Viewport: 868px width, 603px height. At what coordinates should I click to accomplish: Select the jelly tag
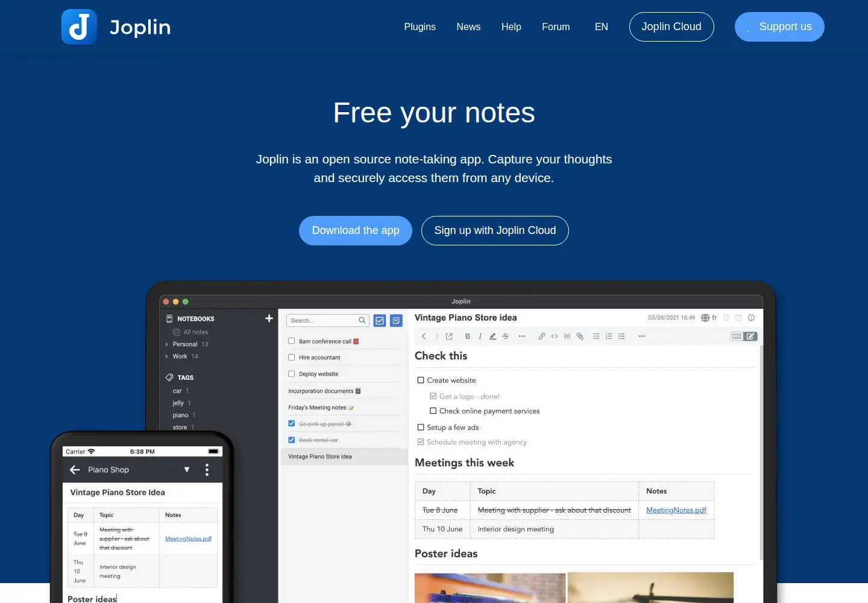point(178,403)
